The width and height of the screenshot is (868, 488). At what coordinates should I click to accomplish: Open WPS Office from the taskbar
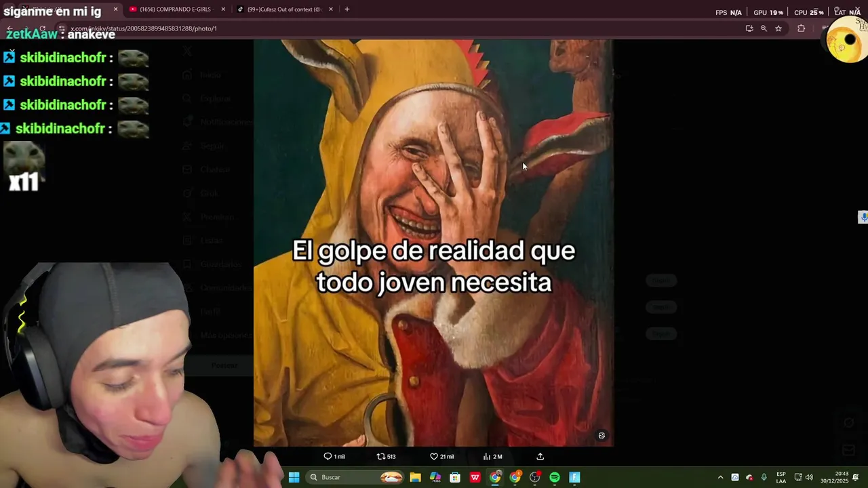[x=475, y=477]
